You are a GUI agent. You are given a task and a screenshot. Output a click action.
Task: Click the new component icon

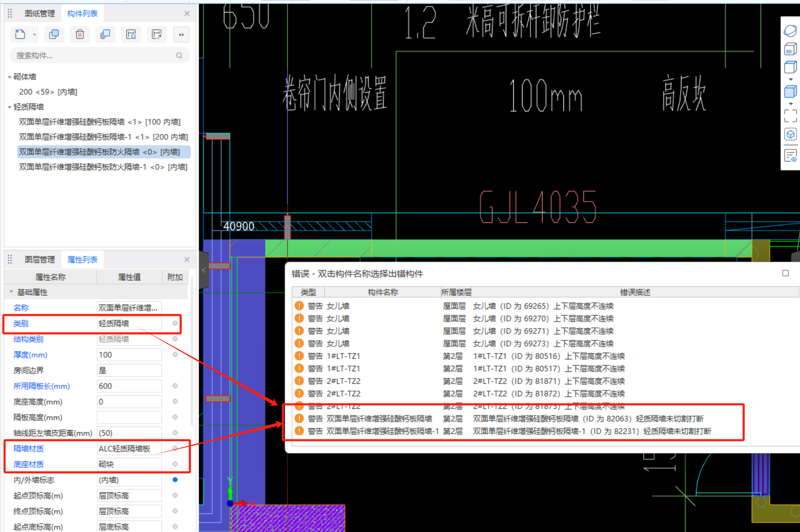pyautogui.click(x=20, y=34)
